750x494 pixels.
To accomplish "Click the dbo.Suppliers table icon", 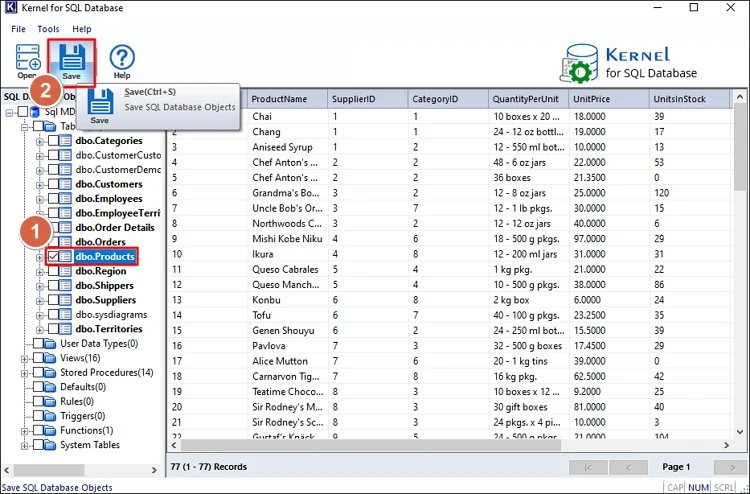I will pos(66,300).
